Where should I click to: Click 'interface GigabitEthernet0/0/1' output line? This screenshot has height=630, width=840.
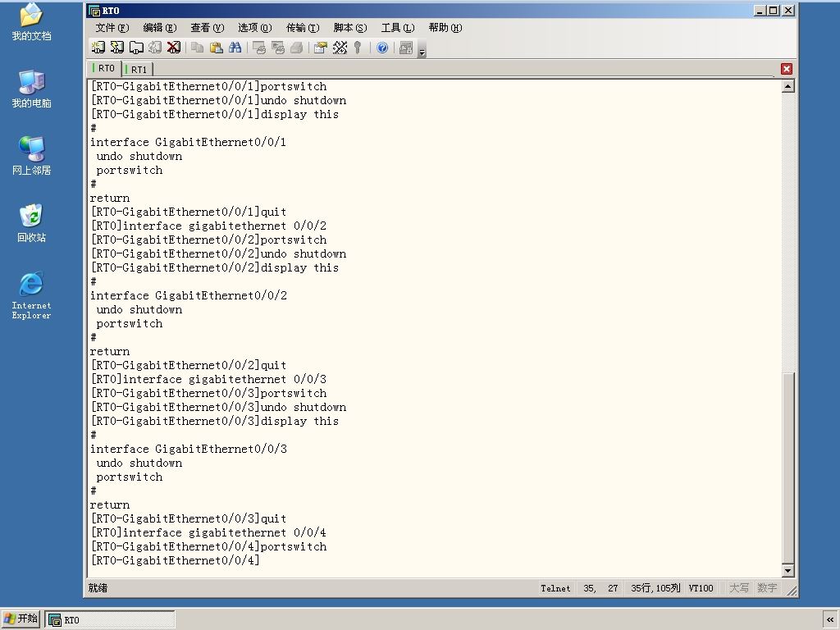188,143
